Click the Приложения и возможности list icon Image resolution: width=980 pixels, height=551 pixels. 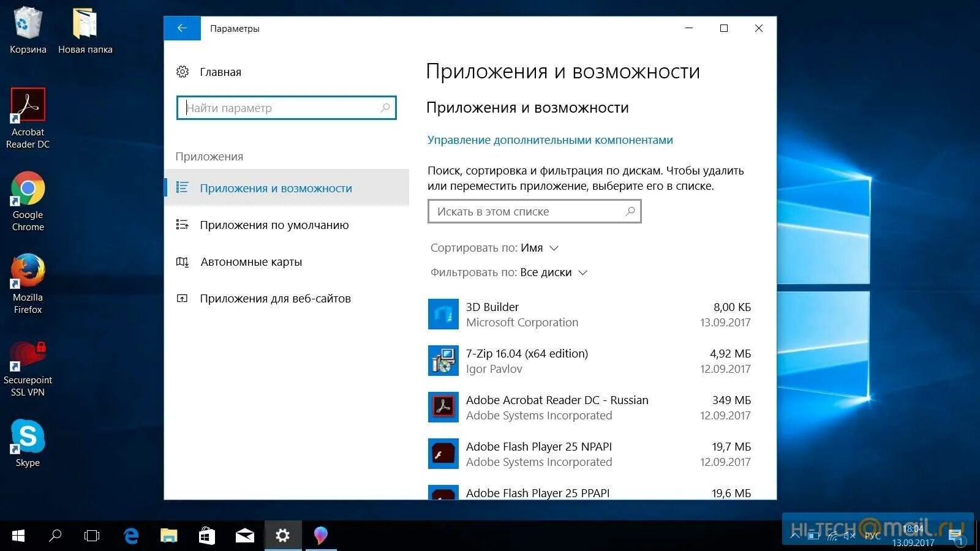pyautogui.click(x=183, y=188)
